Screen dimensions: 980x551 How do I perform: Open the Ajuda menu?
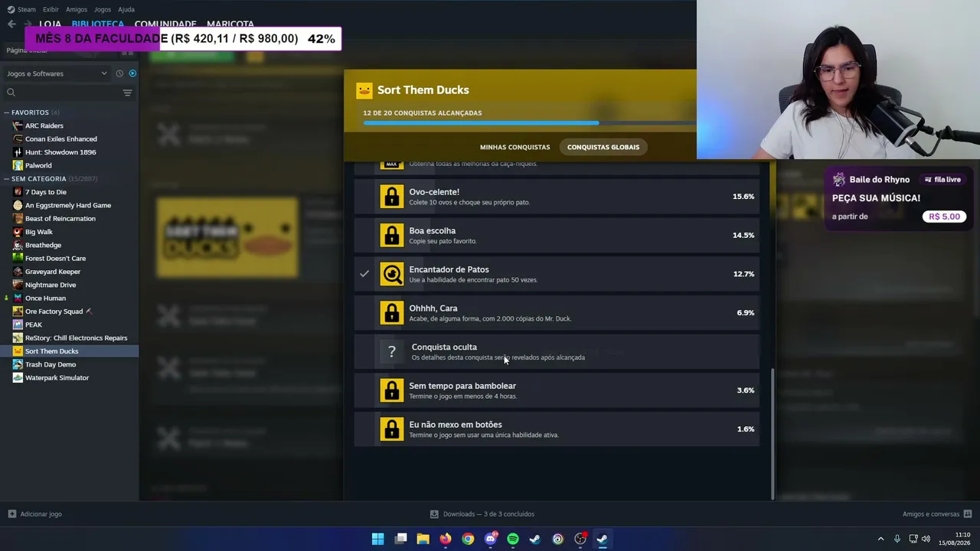coord(126,9)
